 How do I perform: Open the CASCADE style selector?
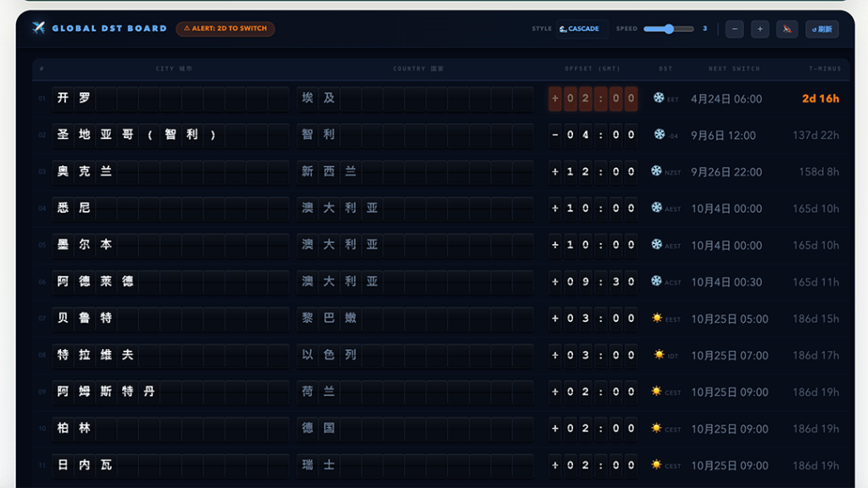[581, 29]
